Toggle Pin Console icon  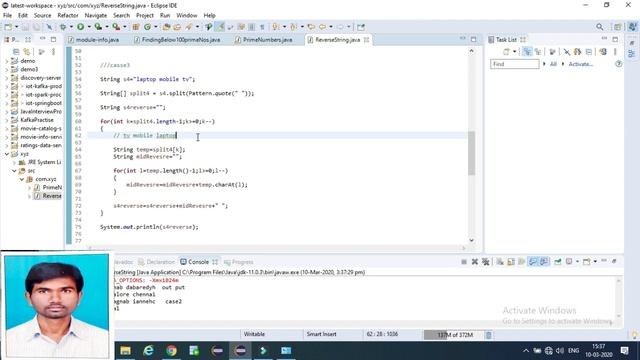coord(558,262)
